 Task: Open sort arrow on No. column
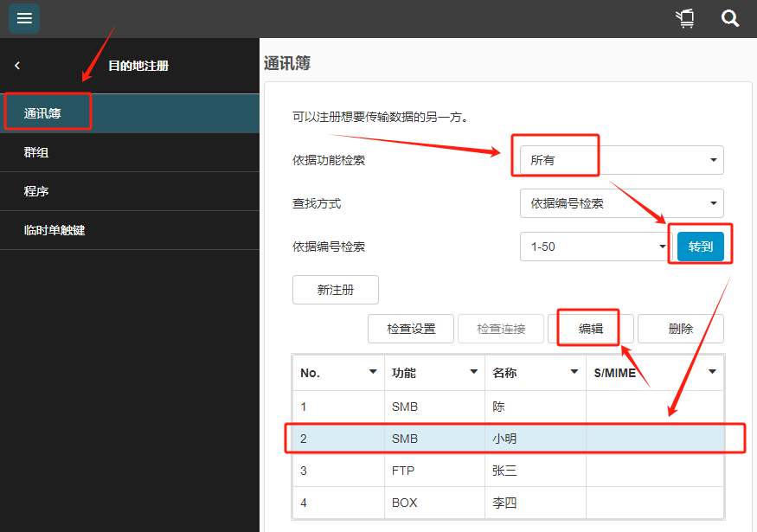click(373, 372)
